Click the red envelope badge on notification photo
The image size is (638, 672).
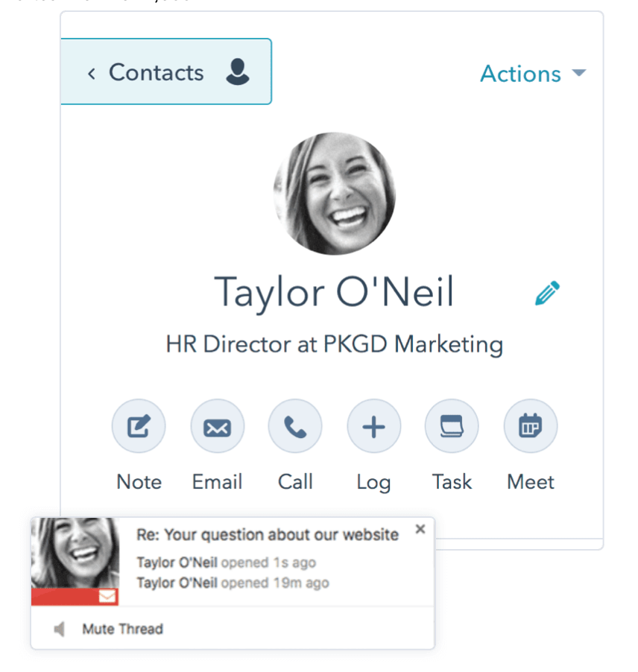click(107, 596)
